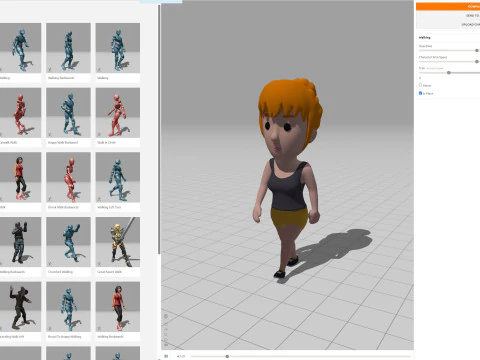
Task: Click the Upload Character button
Action: click(448, 24)
